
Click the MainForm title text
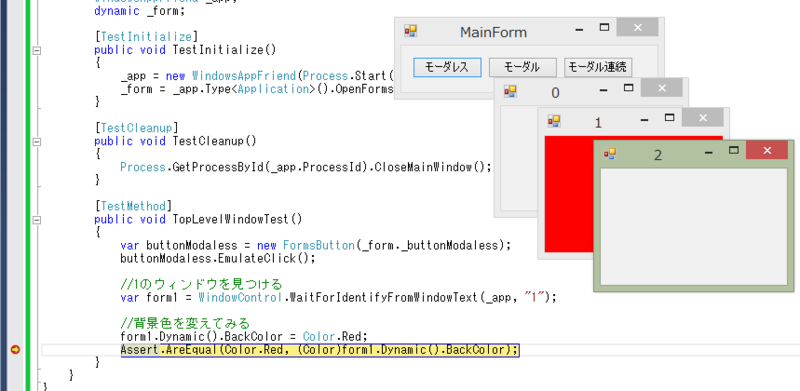click(493, 33)
